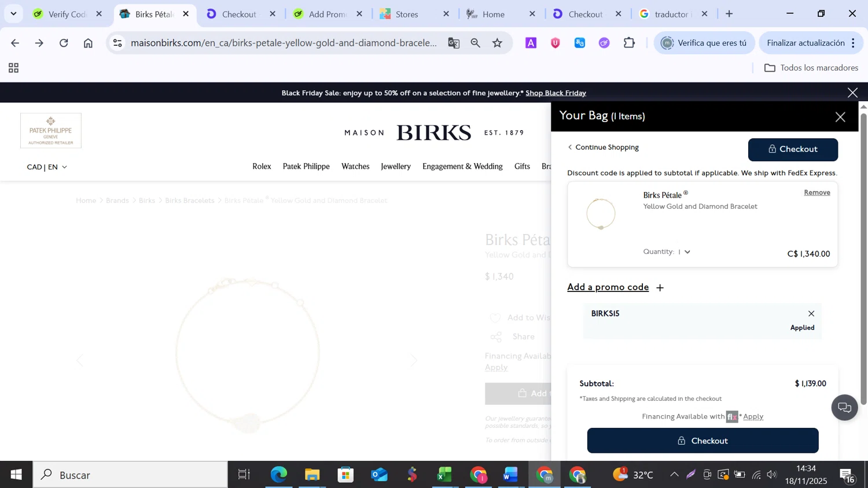Screen dimensions: 868x488
Task: Open Excel from the taskbar
Action: pyautogui.click(x=444, y=475)
